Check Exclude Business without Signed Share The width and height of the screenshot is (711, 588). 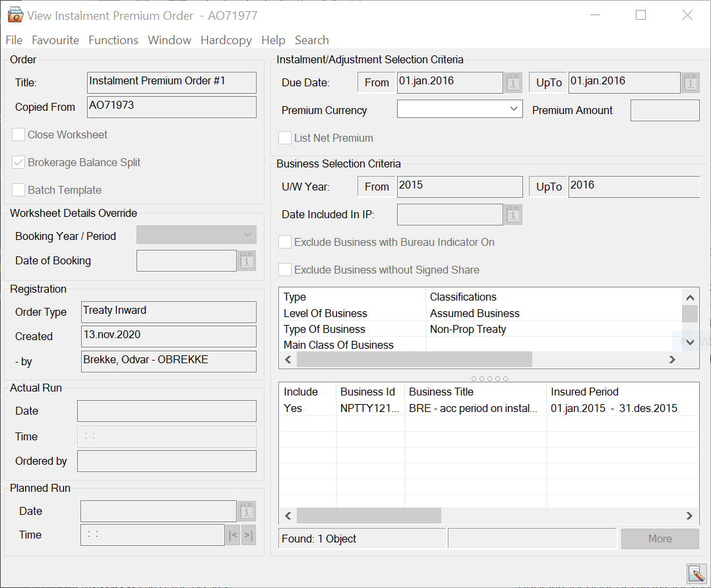pos(284,270)
